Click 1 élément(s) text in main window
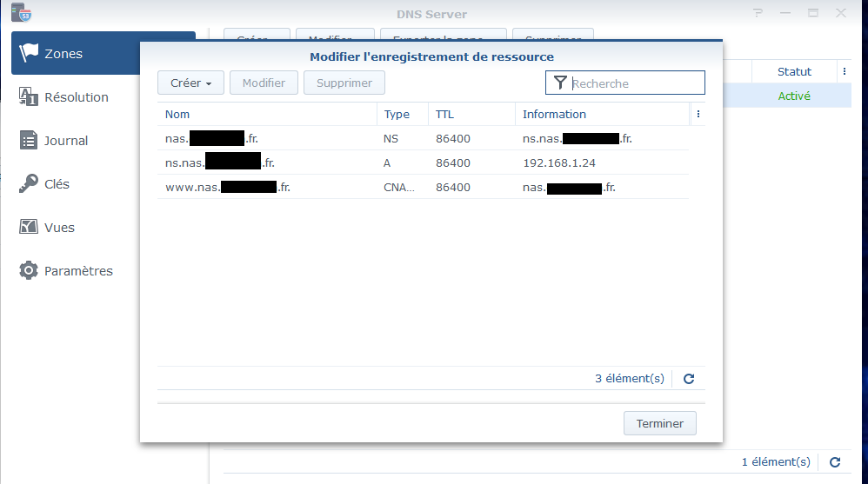868x484 pixels. [776, 461]
